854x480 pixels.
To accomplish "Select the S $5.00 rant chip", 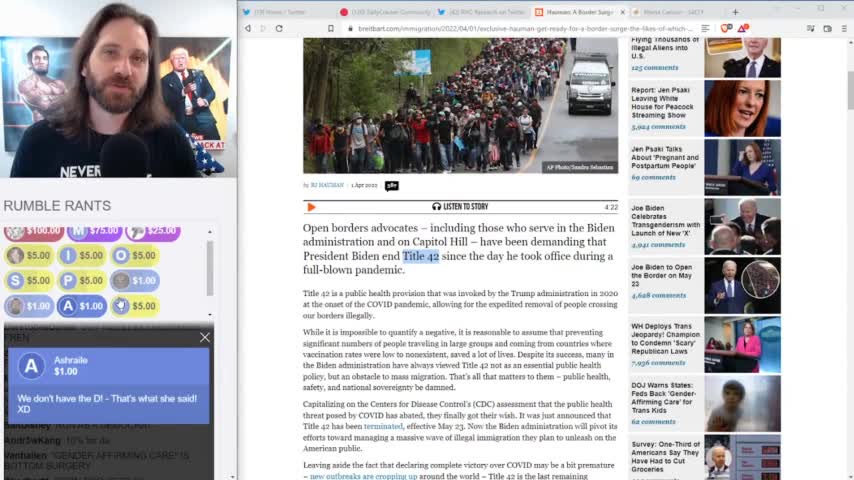I will [29, 281].
